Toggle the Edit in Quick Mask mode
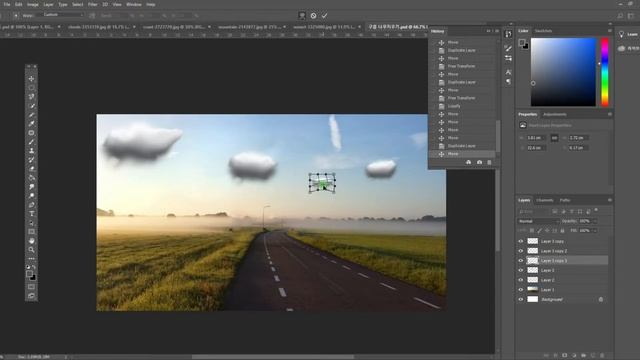Screen dimensions: 640x360 (x=31, y=287)
